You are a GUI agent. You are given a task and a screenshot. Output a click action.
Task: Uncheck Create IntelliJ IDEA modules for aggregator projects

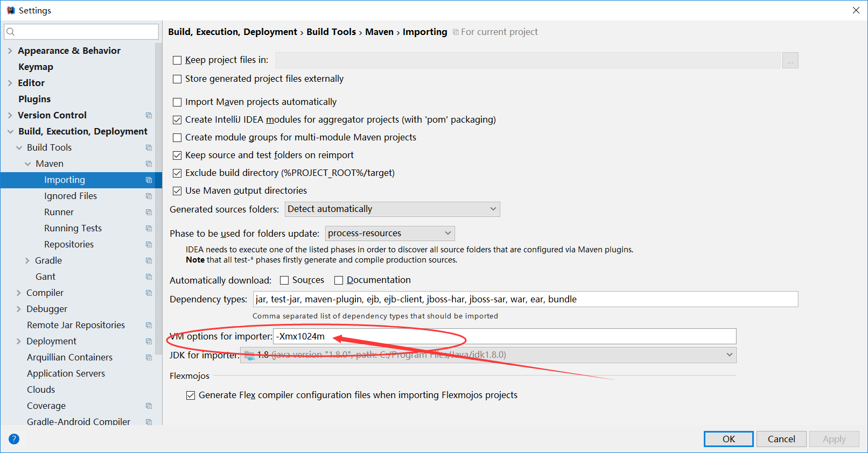tap(177, 120)
